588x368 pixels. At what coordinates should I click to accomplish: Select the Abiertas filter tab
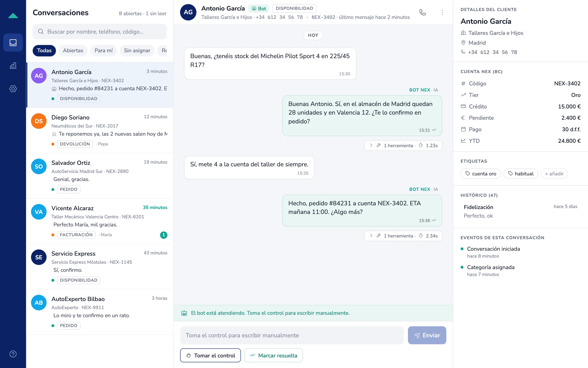point(73,51)
